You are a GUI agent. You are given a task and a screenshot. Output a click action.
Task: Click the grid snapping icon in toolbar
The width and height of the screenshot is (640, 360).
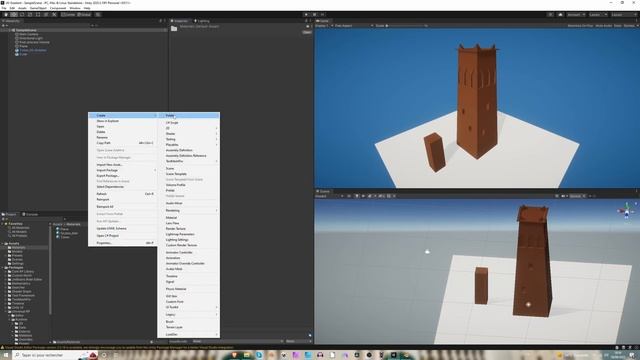tap(98, 14)
